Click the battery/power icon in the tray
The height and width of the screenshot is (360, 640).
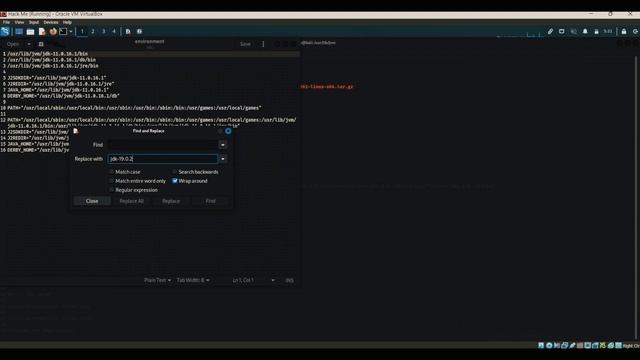pyautogui.click(x=596, y=31)
